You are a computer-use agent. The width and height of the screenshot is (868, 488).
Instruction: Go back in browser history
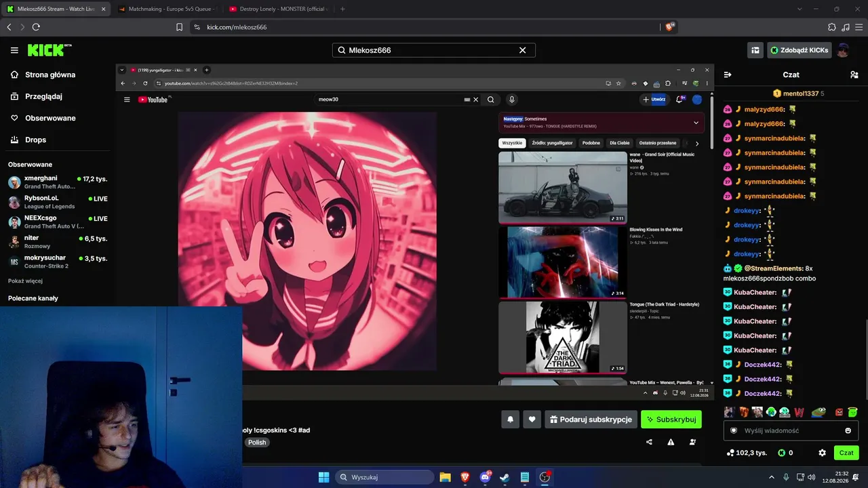pyautogui.click(x=9, y=27)
